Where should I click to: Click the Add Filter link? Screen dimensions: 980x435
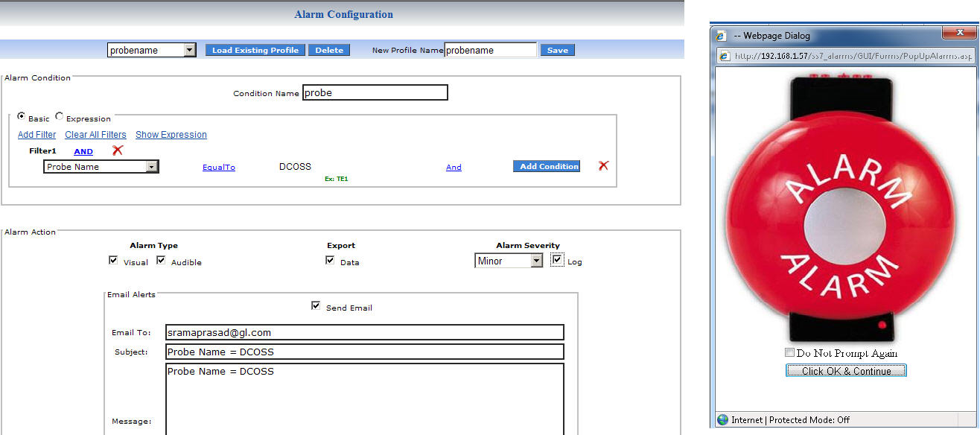click(x=37, y=135)
